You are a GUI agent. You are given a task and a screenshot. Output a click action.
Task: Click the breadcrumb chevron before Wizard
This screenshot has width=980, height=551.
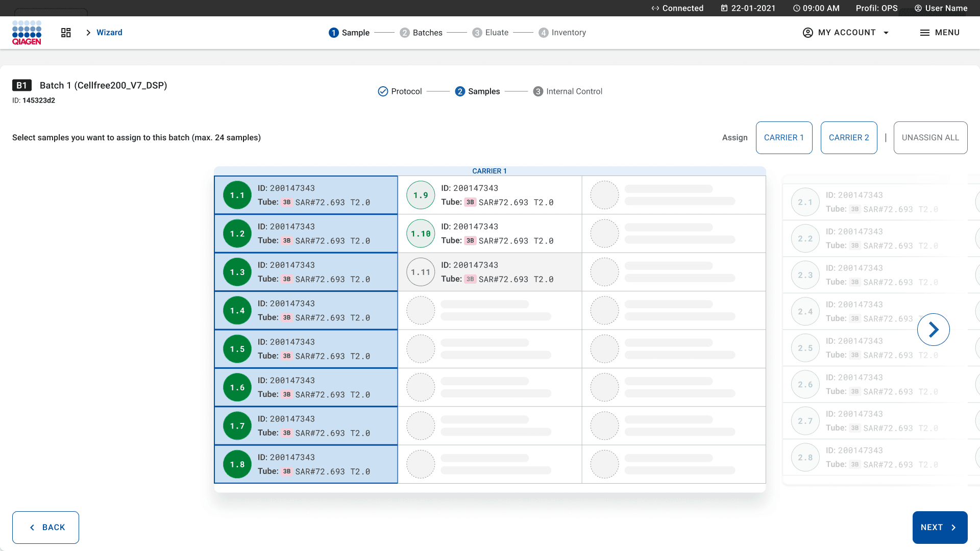(88, 33)
